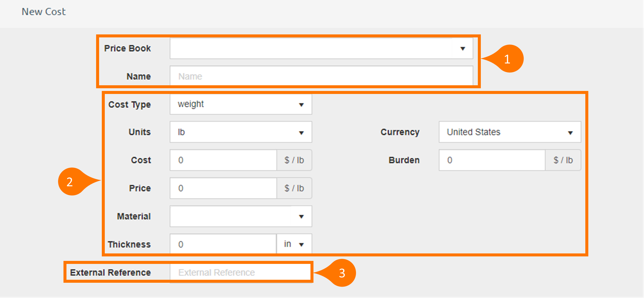This screenshot has width=644, height=298.
Task: Click the $ / lb addon beside Price
Action: [x=294, y=188]
